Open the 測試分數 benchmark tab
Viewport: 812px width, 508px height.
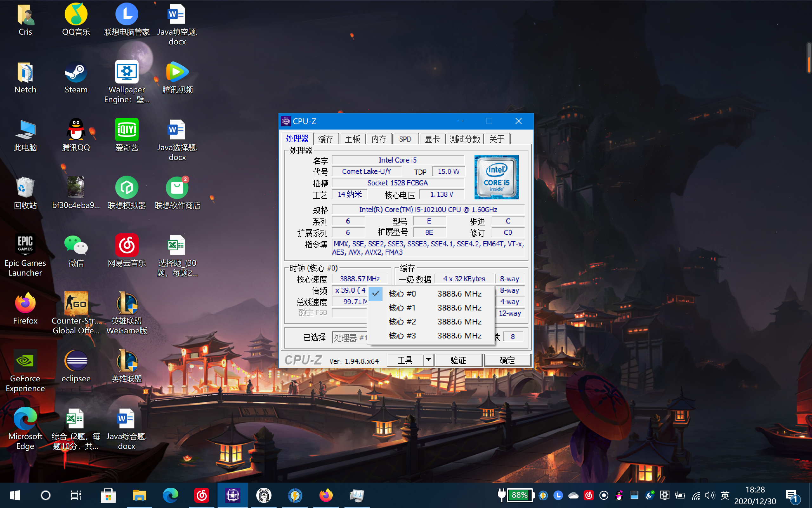(465, 139)
